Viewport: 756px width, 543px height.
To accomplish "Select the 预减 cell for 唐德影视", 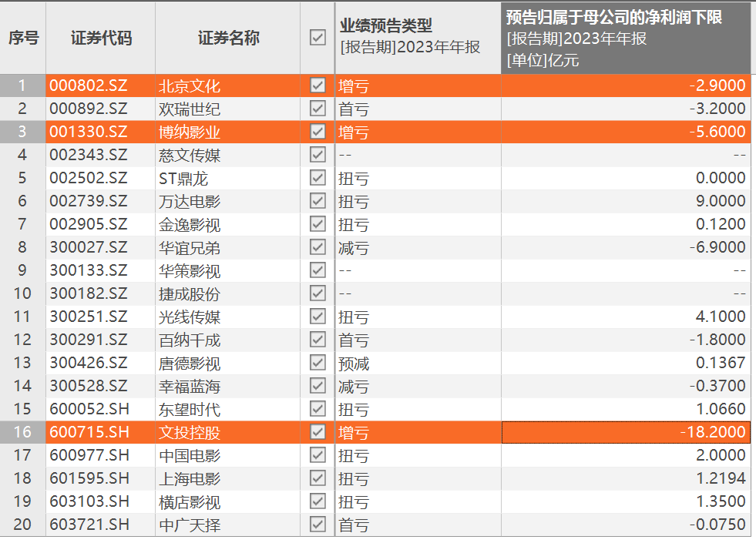I will coord(354,363).
